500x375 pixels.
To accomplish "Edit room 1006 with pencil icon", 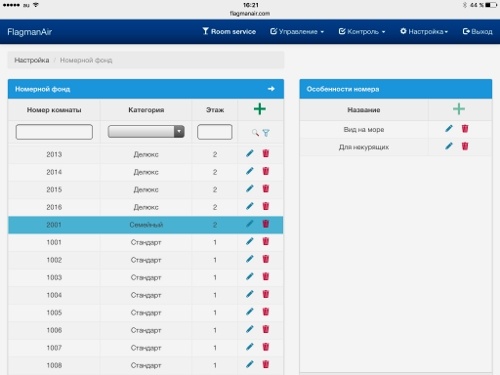I will [x=250, y=330].
